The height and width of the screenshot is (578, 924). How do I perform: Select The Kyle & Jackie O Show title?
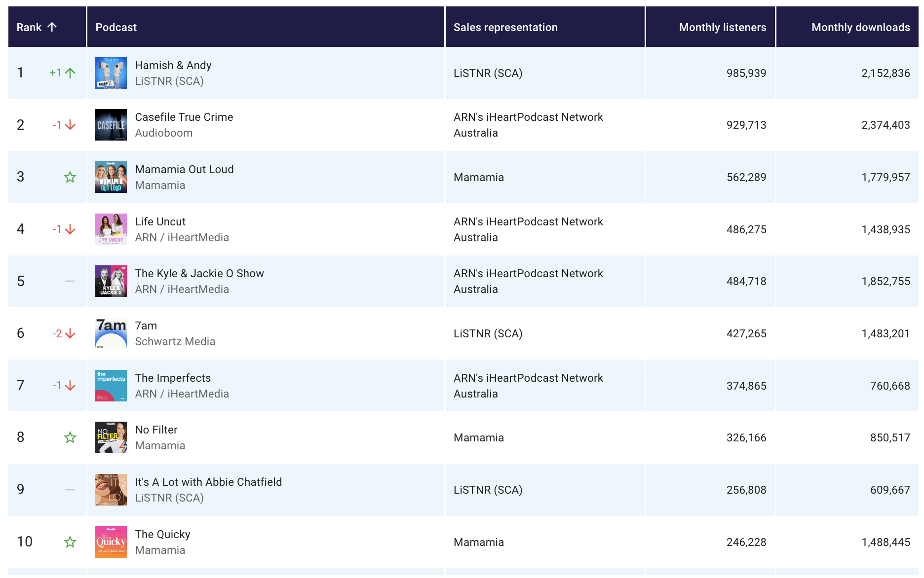[x=199, y=273]
